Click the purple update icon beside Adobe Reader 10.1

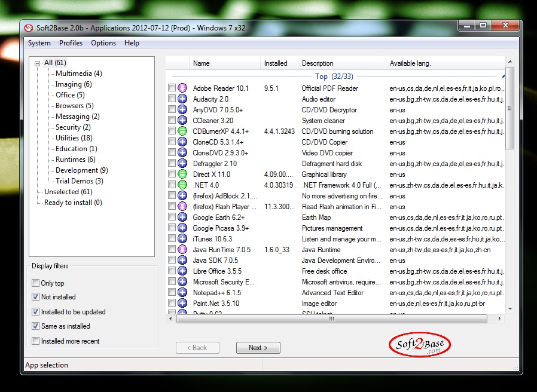182,88
